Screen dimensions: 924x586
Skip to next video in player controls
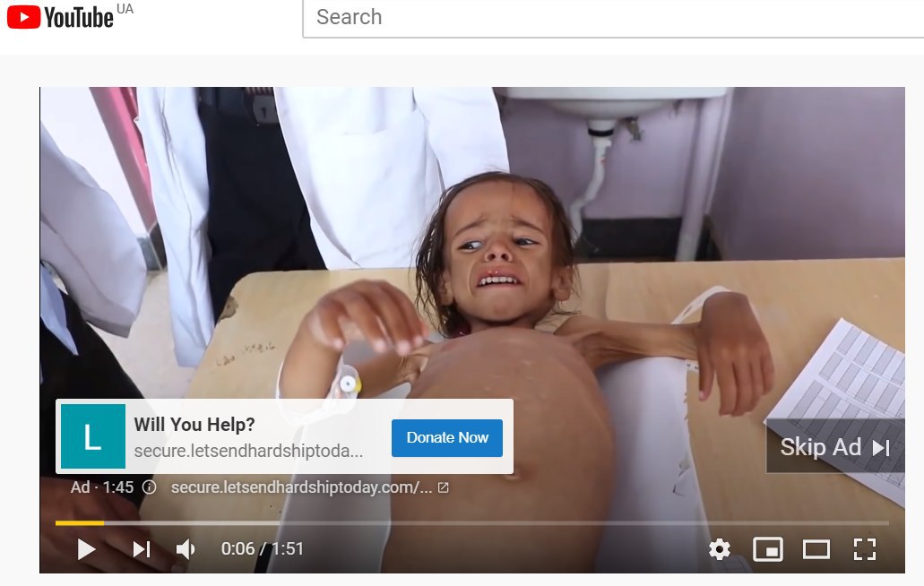pos(142,549)
